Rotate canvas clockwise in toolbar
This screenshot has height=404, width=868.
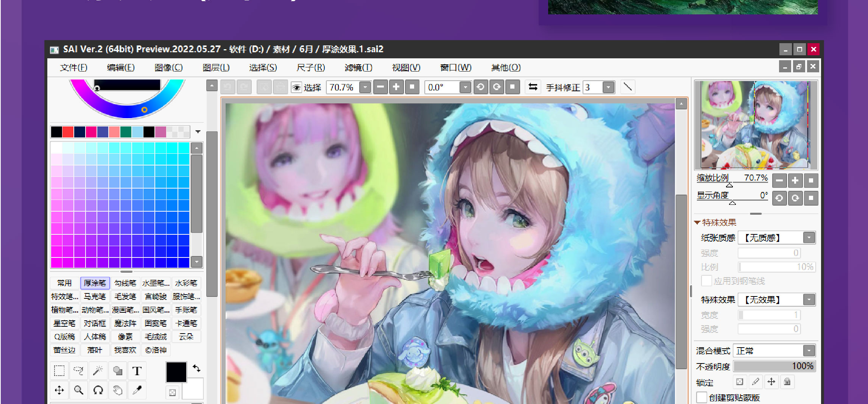pos(497,87)
